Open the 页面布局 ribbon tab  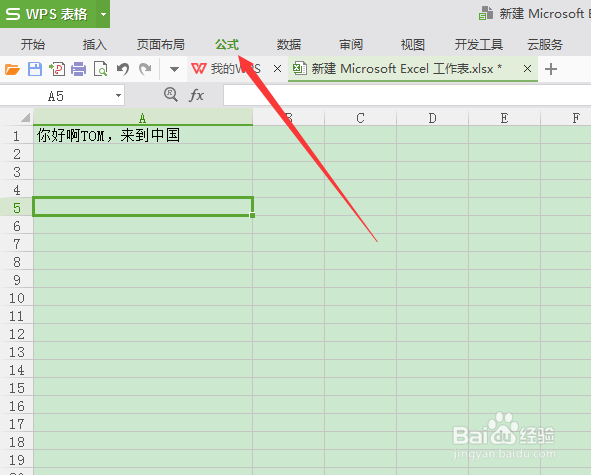pos(161,44)
